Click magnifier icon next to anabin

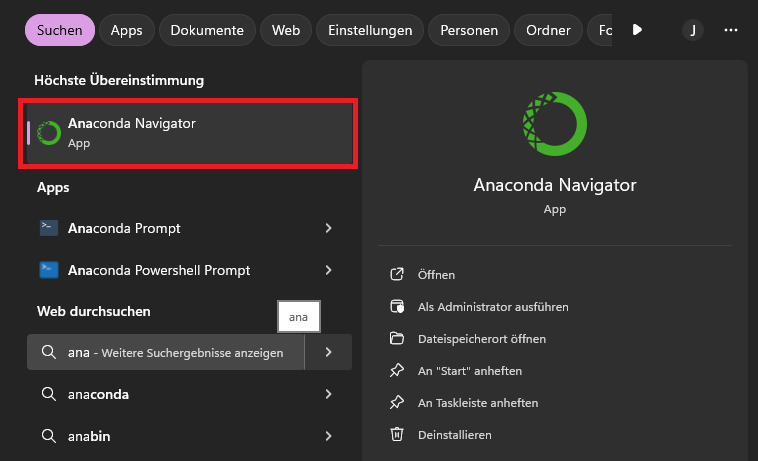pos(49,436)
